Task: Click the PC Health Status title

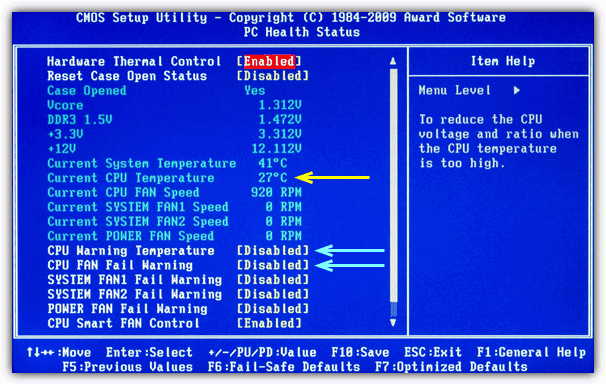Action: (x=302, y=32)
